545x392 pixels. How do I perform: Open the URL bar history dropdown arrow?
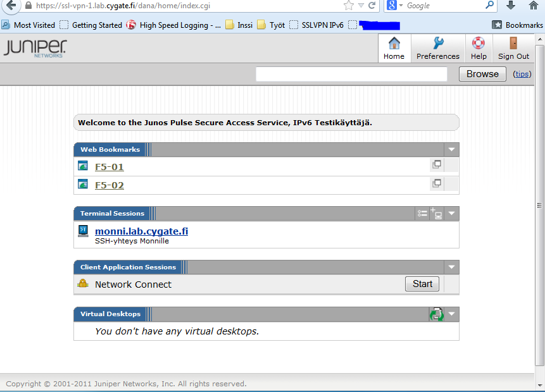coord(361,5)
